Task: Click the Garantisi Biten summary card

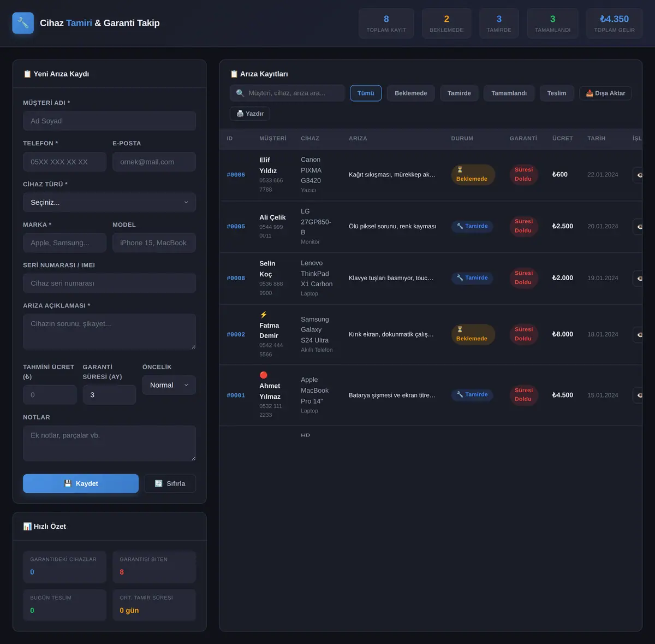Action: (154, 566)
